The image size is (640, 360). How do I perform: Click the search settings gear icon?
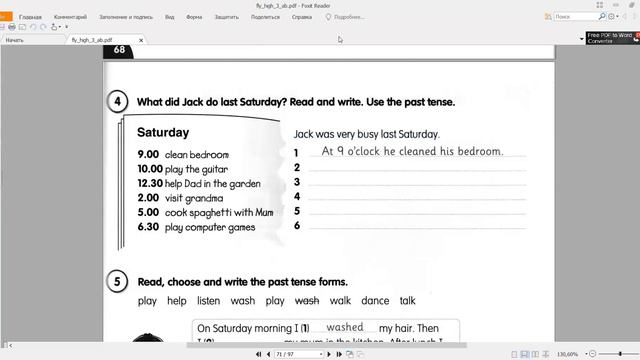611,17
